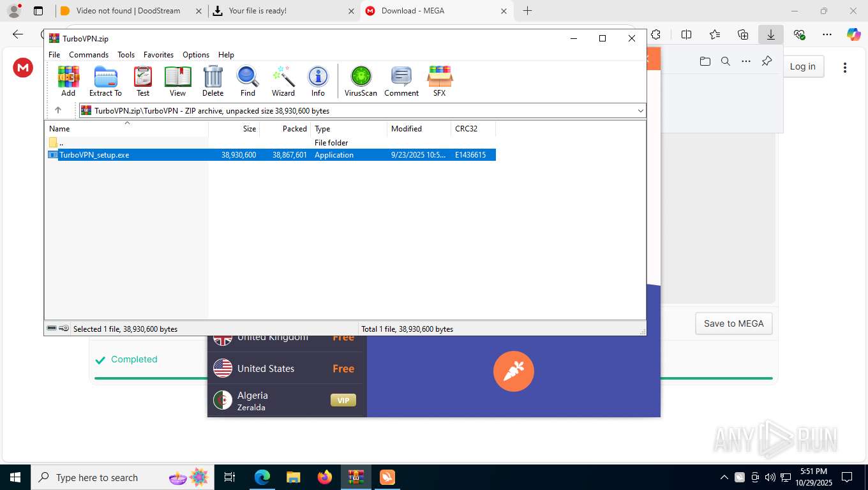Click the volume speaker tray icon
The image size is (868, 490).
pyautogui.click(x=770, y=477)
